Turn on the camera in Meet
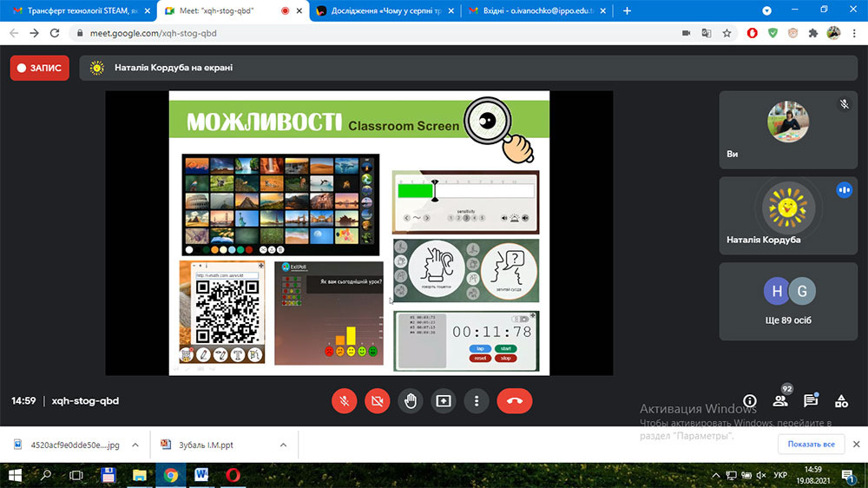868x488 pixels. coord(377,401)
